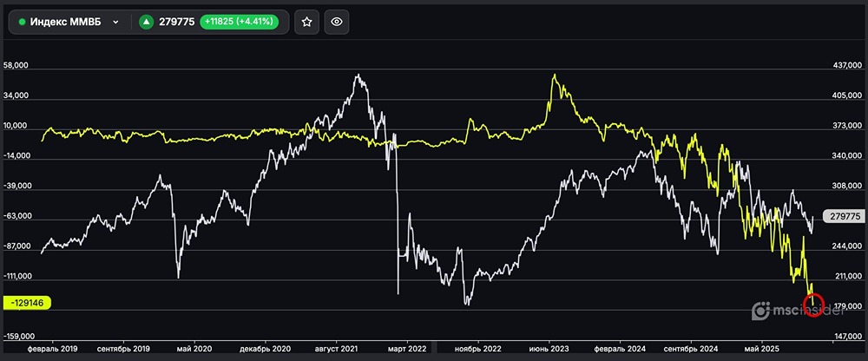The image size is (868, 361).
Task: Click the right axis label 308,000
Action: tap(847, 187)
